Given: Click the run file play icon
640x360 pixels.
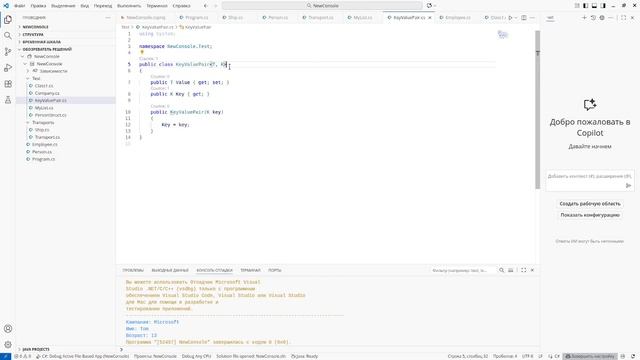Looking at the screenshot, I should (510, 18).
